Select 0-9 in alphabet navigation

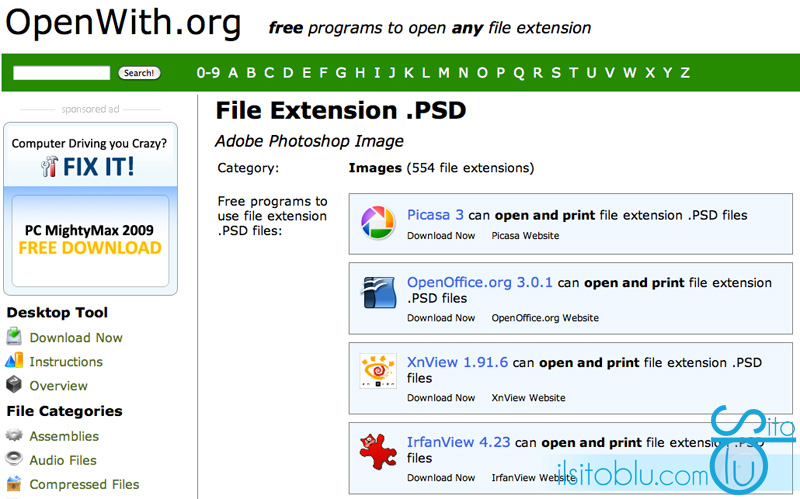208,73
